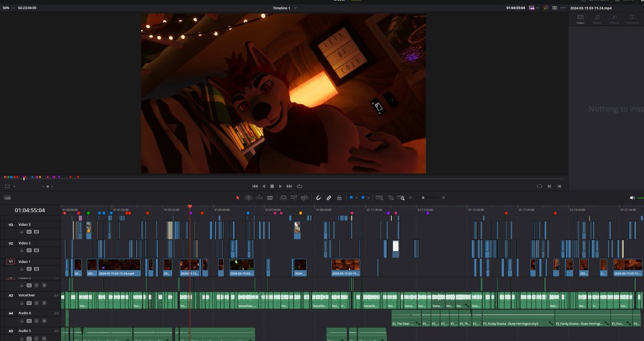This screenshot has width=644, height=341.
Task: Select the V1 track destination control
Action: click(11, 261)
